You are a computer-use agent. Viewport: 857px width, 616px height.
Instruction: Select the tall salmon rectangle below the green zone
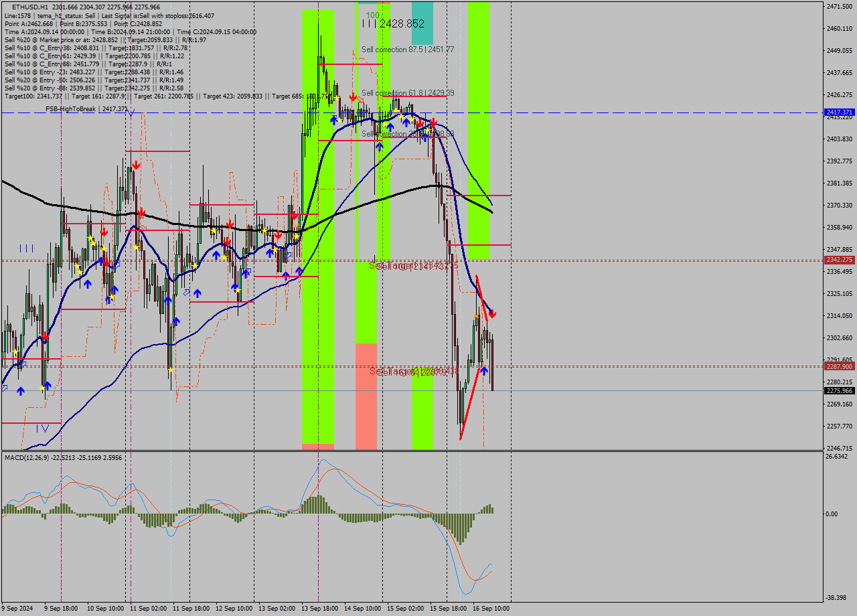point(366,395)
